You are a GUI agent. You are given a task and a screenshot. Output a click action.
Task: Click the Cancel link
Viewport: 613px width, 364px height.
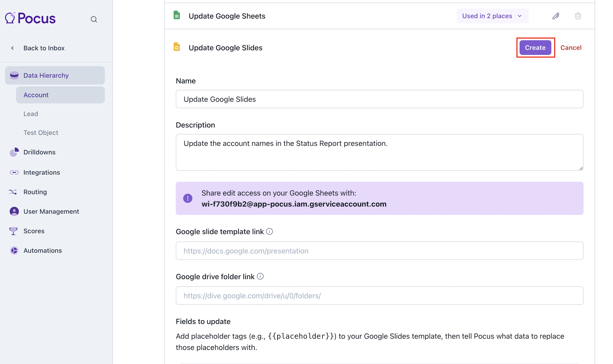571,47
